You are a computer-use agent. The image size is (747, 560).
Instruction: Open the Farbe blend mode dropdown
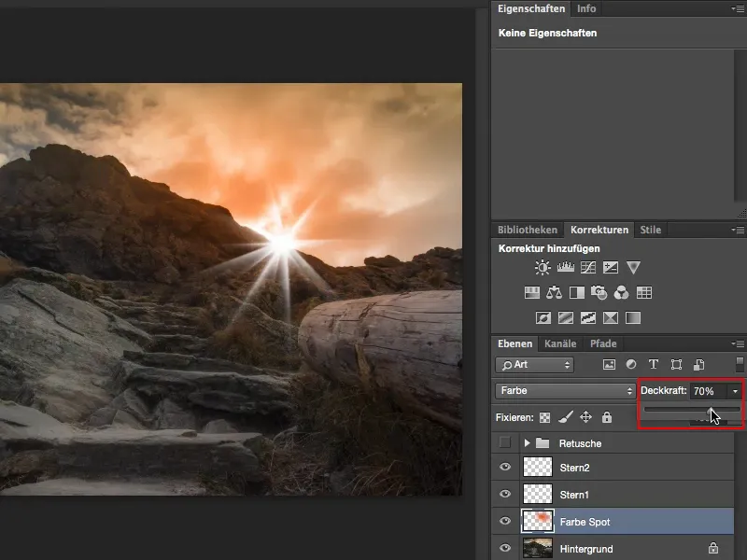click(564, 390)
